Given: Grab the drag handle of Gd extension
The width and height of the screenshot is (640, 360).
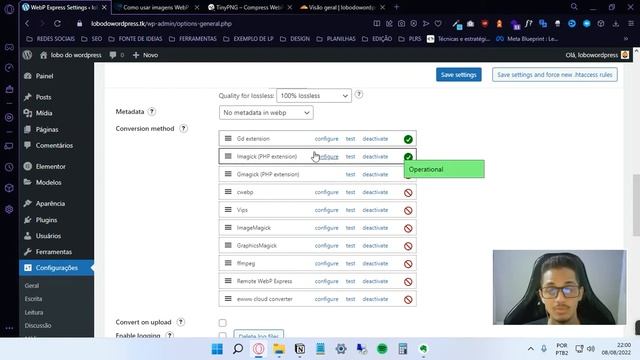Looking at the screenshot, I should pos(228,139).
